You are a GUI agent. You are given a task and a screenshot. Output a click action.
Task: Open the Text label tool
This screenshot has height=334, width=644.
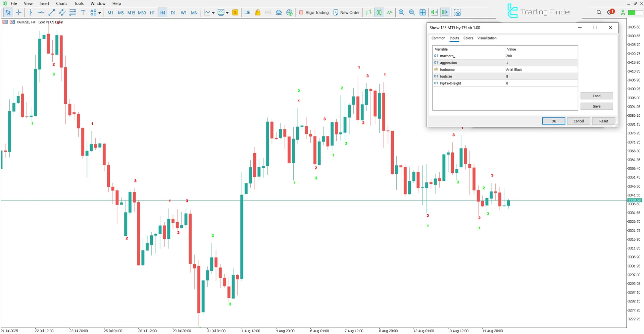(x=83, y=12)
